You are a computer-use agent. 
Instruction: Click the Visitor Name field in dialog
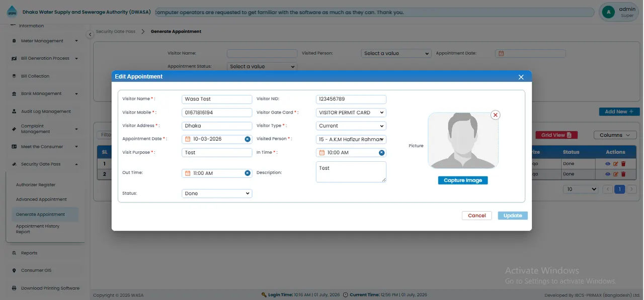(217, 99)
